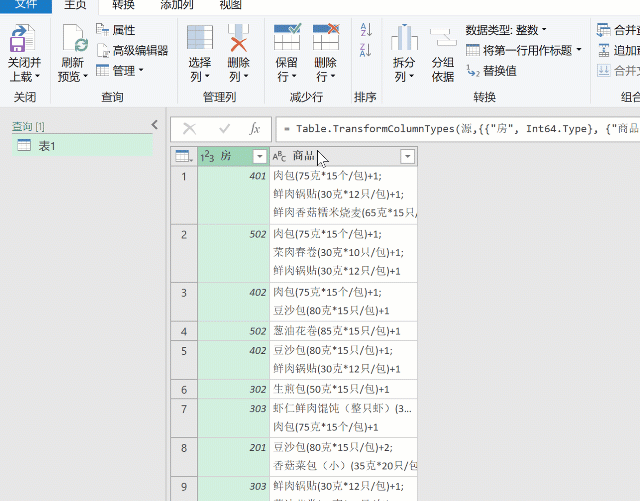Select the 商品 column header
Image resolution: width=640 pixels, height=501 pixels.
[x=343, y=156]
